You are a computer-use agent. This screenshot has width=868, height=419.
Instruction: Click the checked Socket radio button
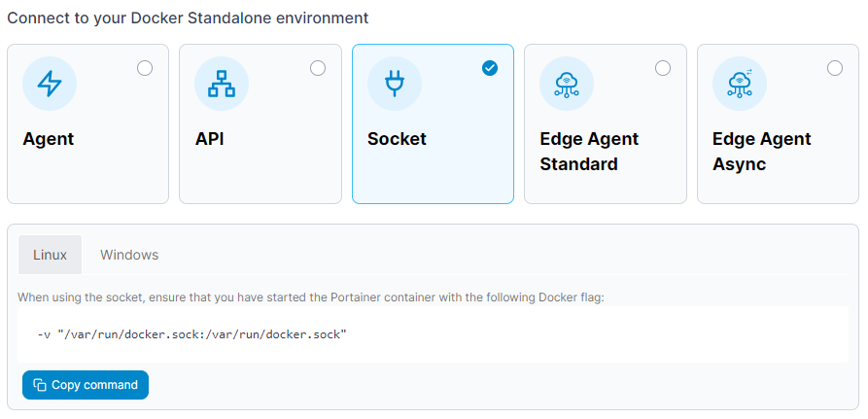(x=490, y=68)
